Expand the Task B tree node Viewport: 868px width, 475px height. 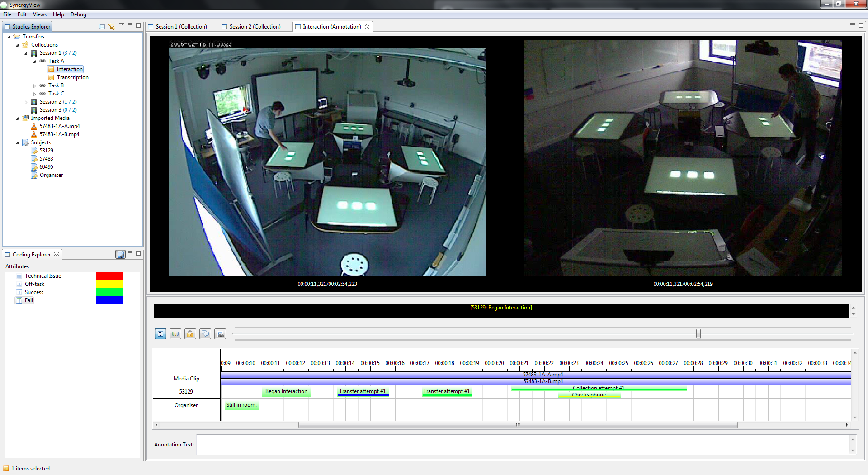coord(34,85)
